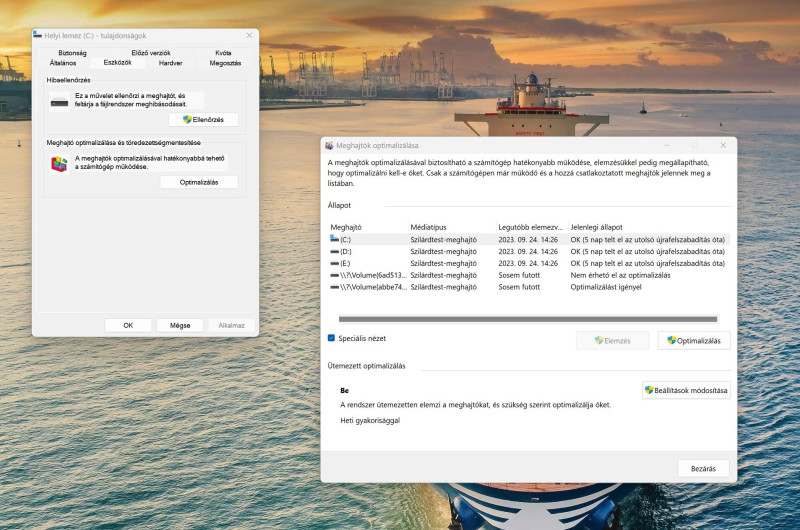Open the Megosztás tab

tap(225, 63)
